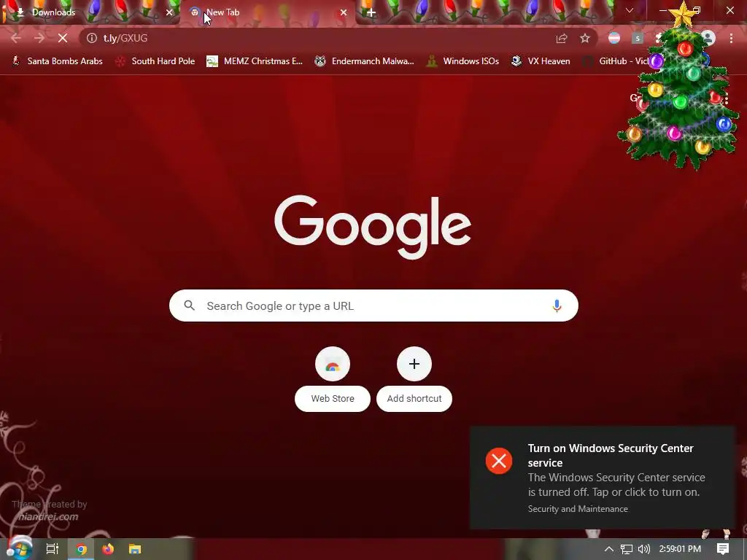This screenshot has height=560, width=747.
Task: Bookmark this tab with the star
Action: pos(585,38)
